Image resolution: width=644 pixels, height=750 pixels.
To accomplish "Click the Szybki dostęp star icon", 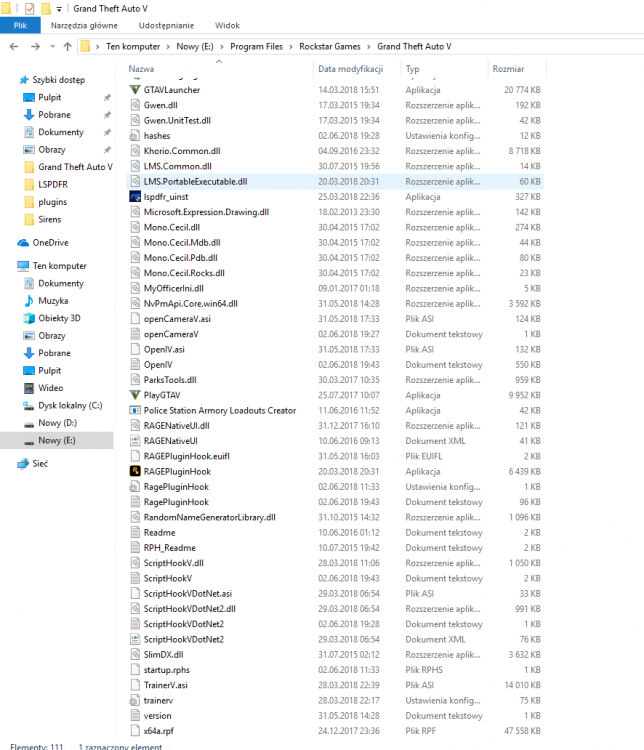I will [x=24, y=80].
